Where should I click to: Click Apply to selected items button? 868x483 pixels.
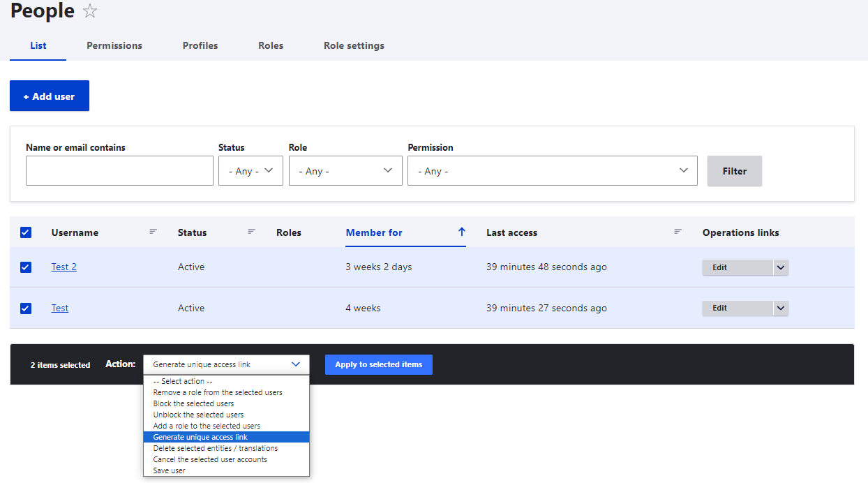378,364
